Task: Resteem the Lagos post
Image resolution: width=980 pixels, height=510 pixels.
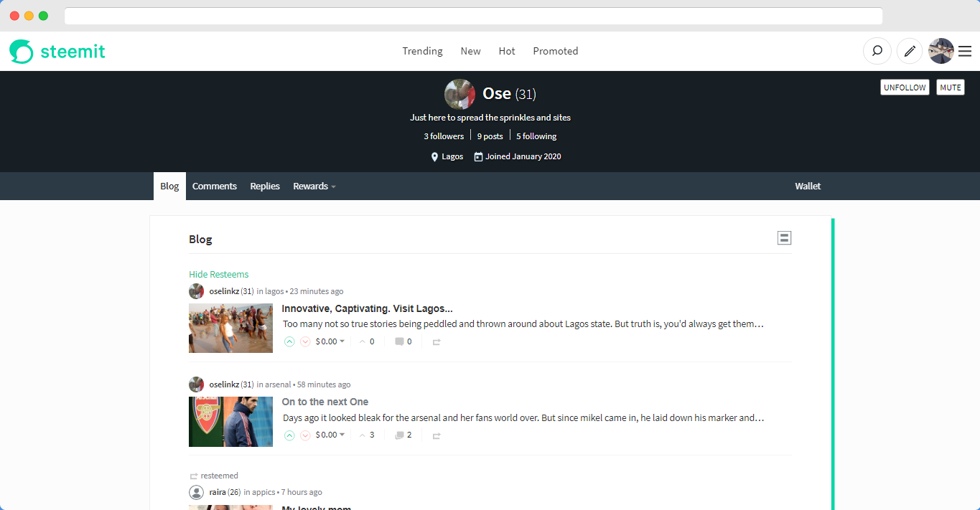Action: pos(436,341)
